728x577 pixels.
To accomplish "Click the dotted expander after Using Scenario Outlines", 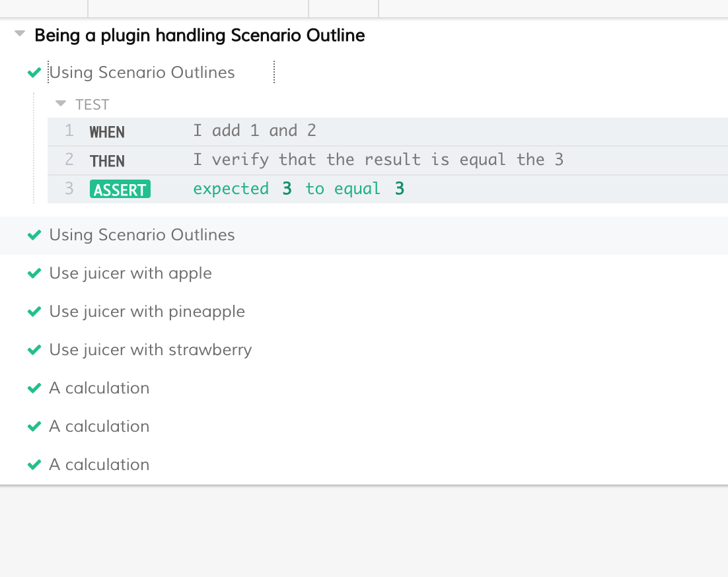I will pyautogui.click(x=274, y=73).
